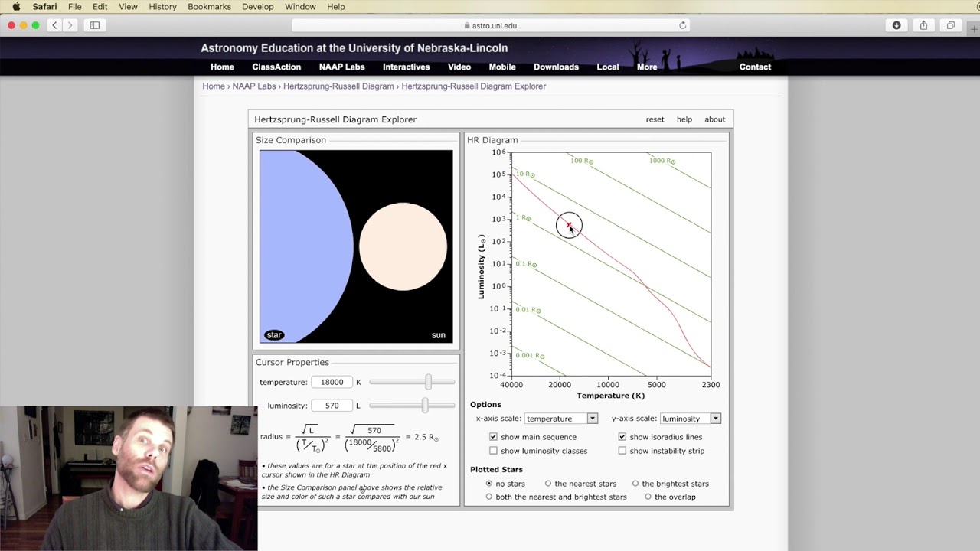Open the Develop menu
Image resolution: width=980 pixels, height=551 pixels.
click(x=258, y=7)
